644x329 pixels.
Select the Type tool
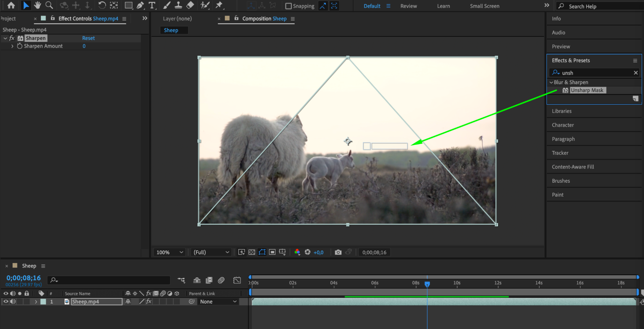point(152,5)
